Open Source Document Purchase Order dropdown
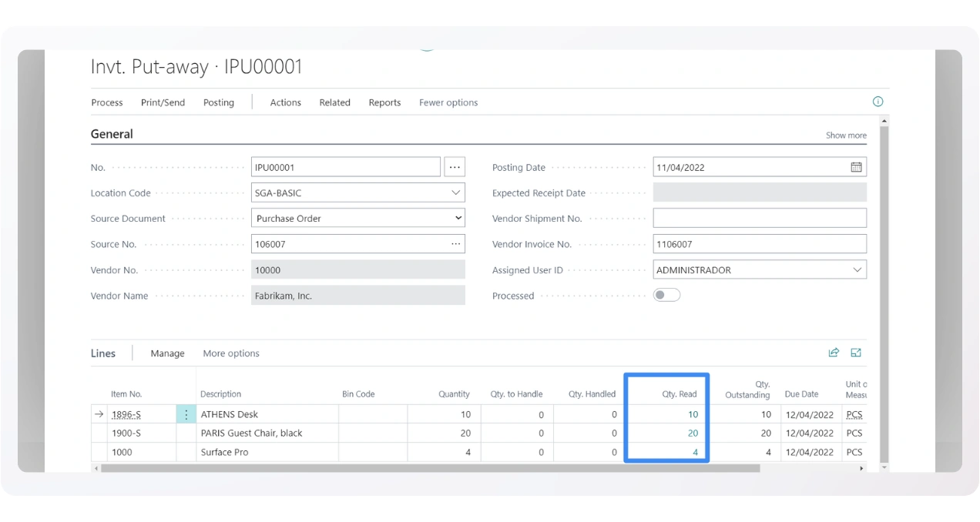The image size is (980, 522). click(x=458, y=219)
